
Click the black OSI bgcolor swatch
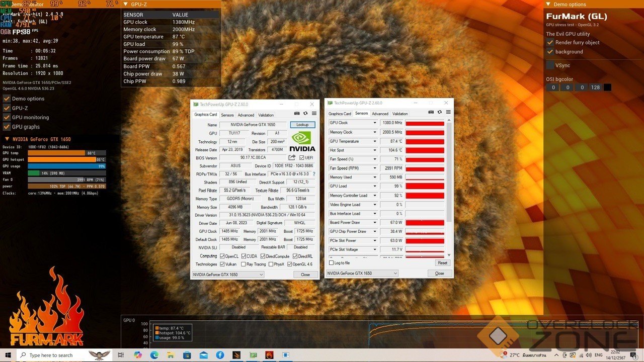[607, 87]
